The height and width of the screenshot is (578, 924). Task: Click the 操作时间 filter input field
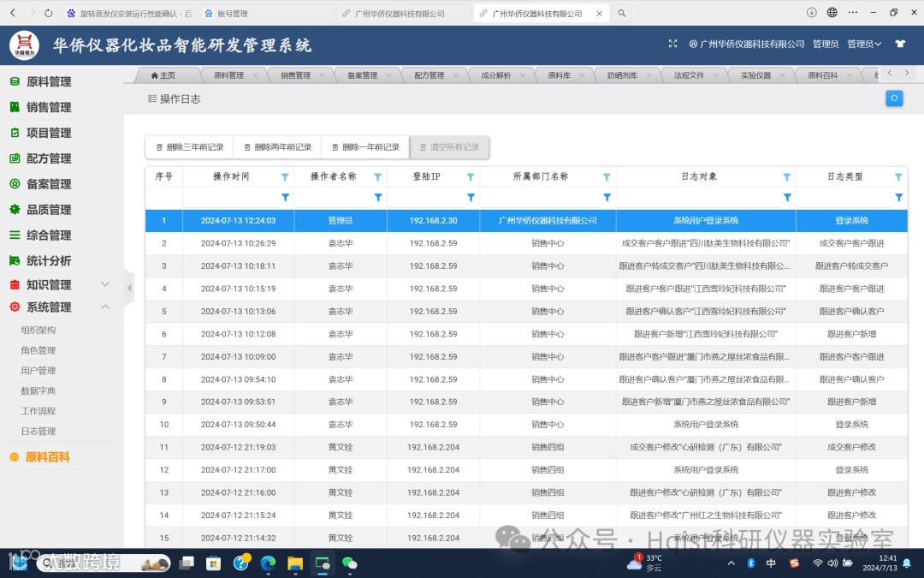point(231,198)
